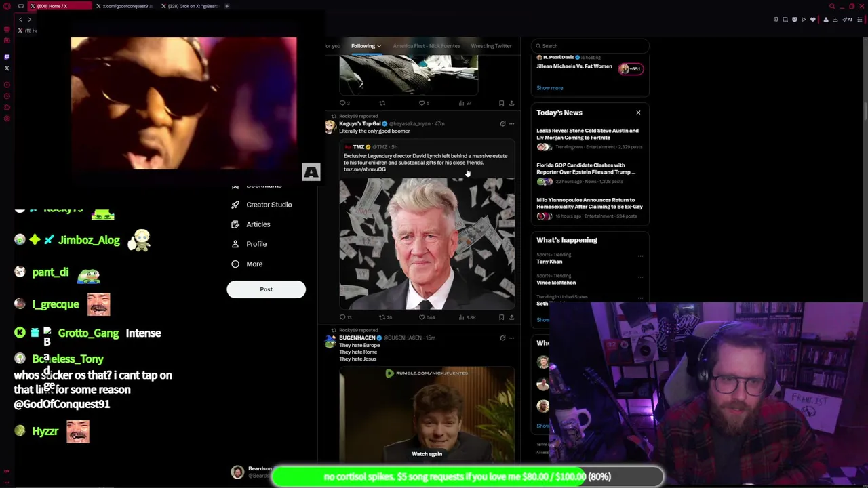The image size is (868, 488).
Task: Go forward in sidebar panel
Action: (29, 20)
